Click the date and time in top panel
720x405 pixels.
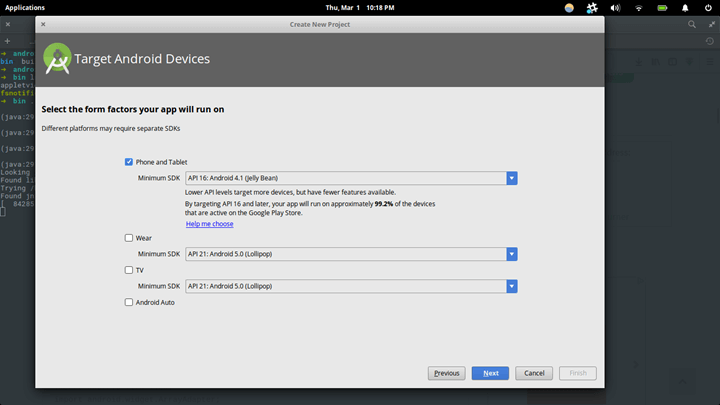360,7
